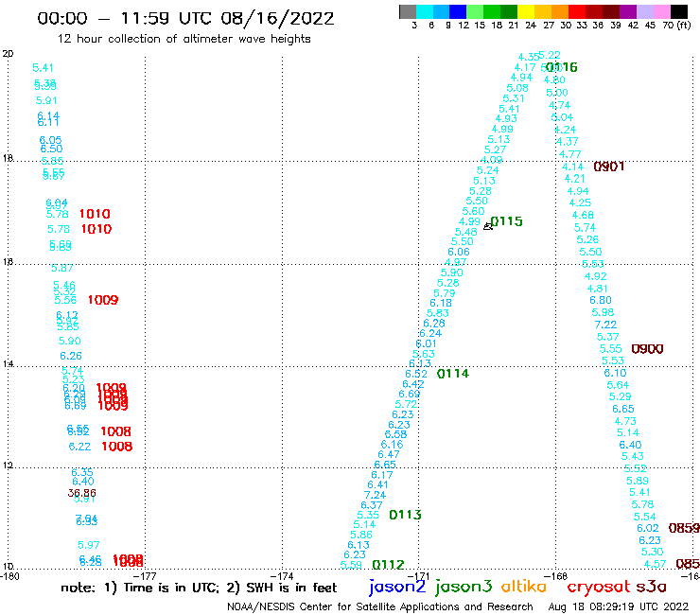Click the wave height value 6.52 beside 0114

point(416,374)
